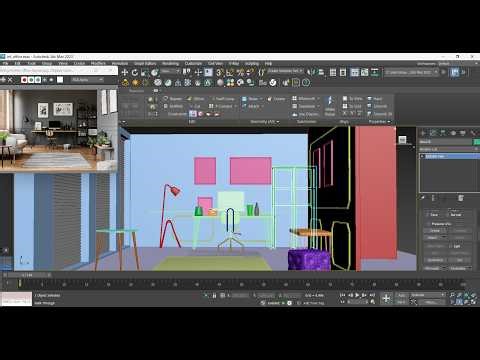Viewport: 480px width, 360px height.
Task: Open the View reference coordinate dropdown
Action: tap(170, 71)
